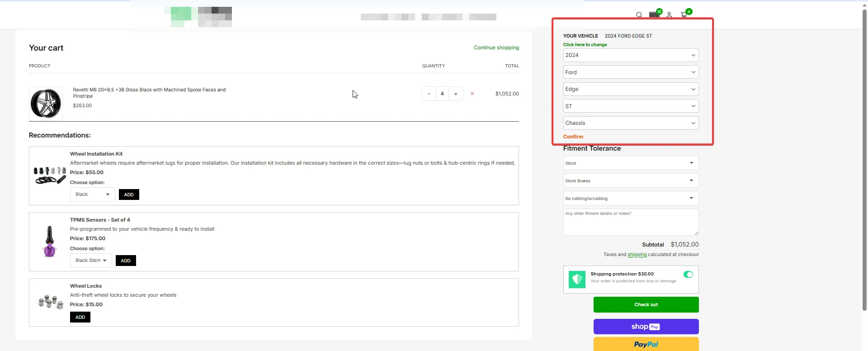Click the Ravetti M6 wheel thumbnail
The width and height of the screenshot is (868, 351).
click(46, 104)
